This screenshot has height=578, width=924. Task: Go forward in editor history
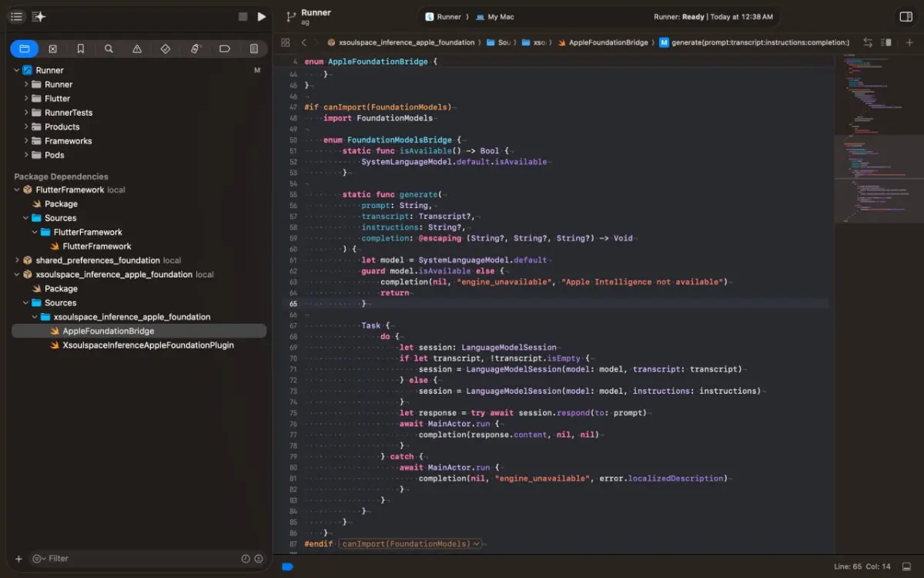(x=316, y=42)
